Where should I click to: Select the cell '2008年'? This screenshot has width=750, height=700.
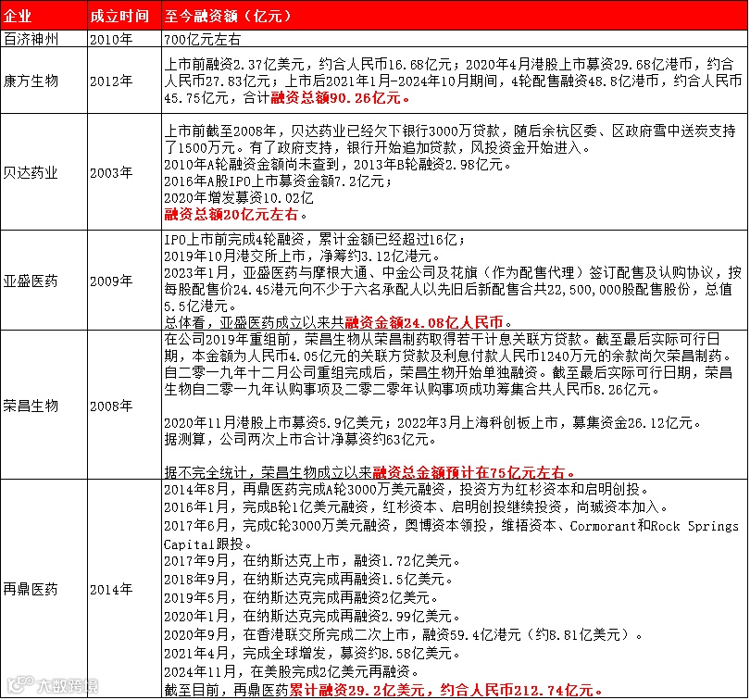[124, 406]
